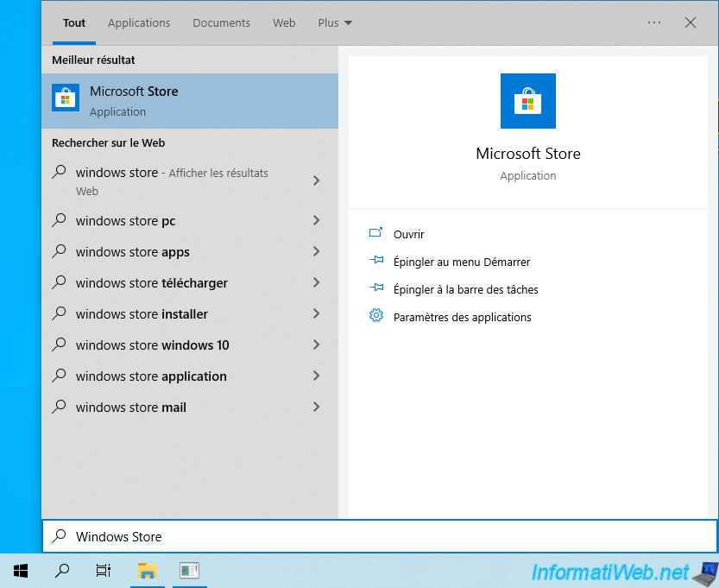Image resolution: width=719 pixels, height=588 pixels.
Task: Expand the 'windows store - Afficher les résultats Web' chevron
Action: 317,180
